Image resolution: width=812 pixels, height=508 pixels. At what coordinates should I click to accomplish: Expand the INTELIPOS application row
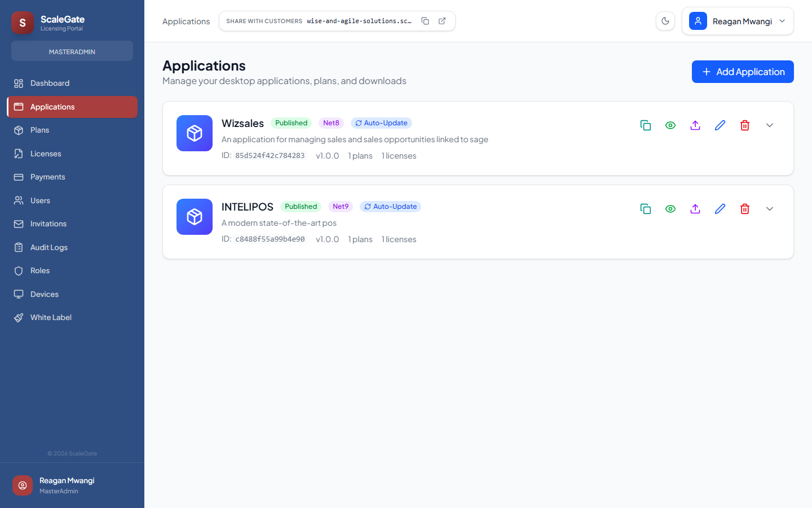click(x=770, y=208)
